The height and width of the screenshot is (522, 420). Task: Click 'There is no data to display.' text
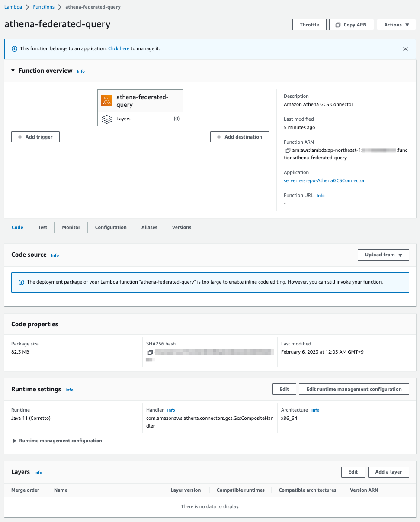[210, 506]
